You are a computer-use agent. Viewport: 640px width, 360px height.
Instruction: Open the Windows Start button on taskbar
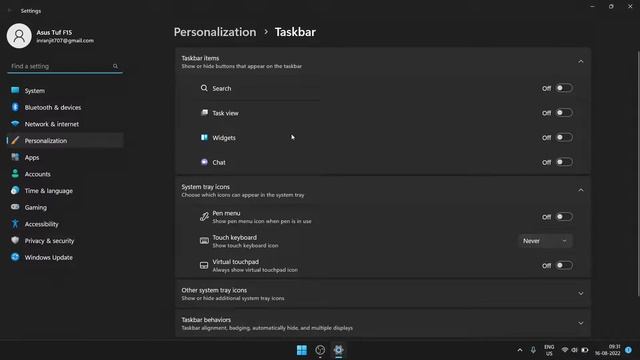(302, 350)
